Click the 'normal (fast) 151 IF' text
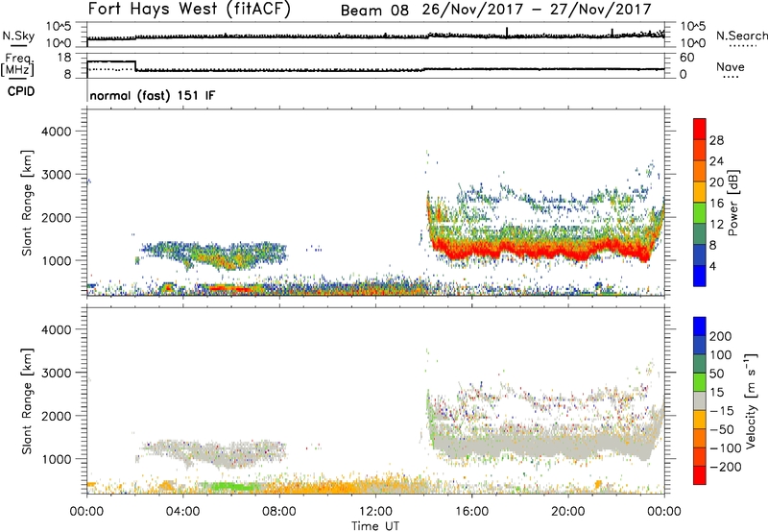The image size is (768, 532). (x=153, y=95)
